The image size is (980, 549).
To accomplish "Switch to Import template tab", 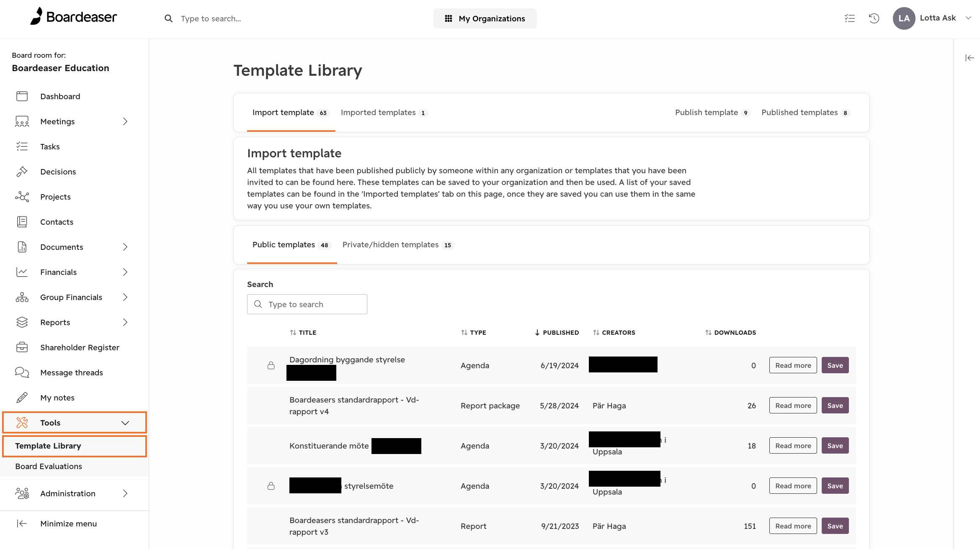I will click(x=291, y=113).
